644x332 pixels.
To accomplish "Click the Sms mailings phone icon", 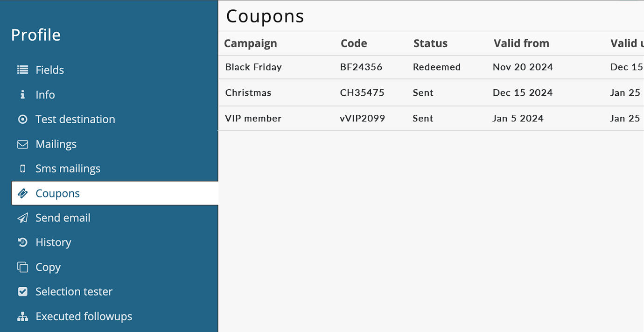I will [22, 169].
